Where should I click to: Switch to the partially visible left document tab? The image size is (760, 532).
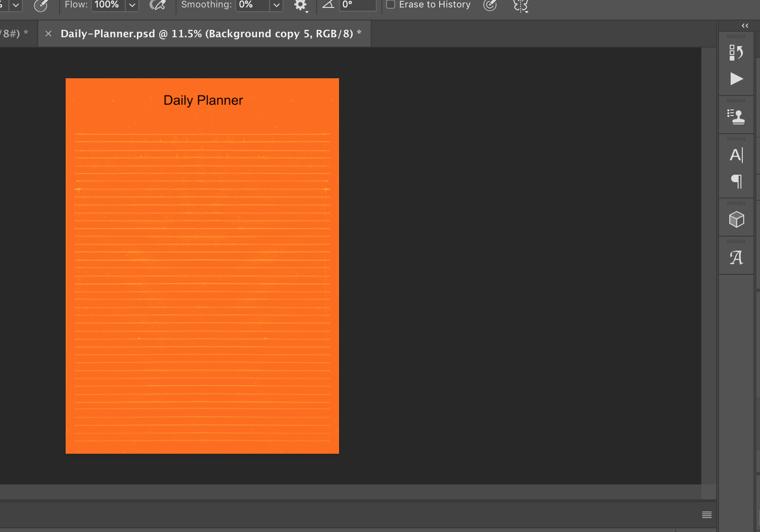tap(14, 33)
